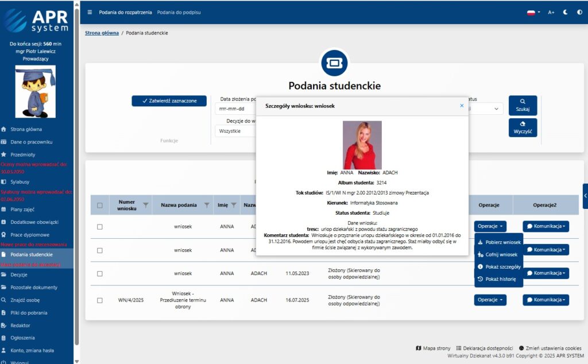
Task: Click the Szukaj search button
Action: [523, 105]
